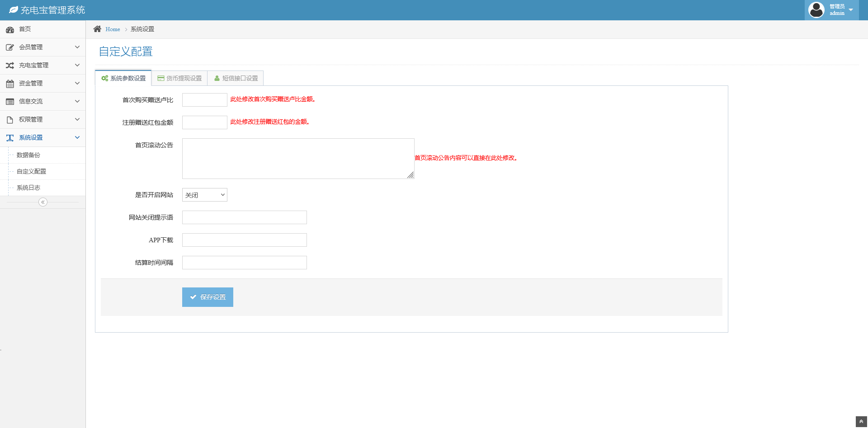
Task: Focus the 结算时间间隔 input field
Action: [x=245, y=263]
